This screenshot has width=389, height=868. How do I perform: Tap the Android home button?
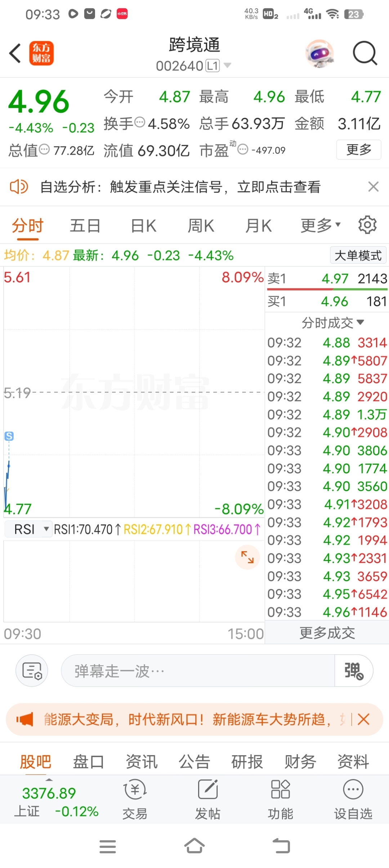tap(194, 846)
